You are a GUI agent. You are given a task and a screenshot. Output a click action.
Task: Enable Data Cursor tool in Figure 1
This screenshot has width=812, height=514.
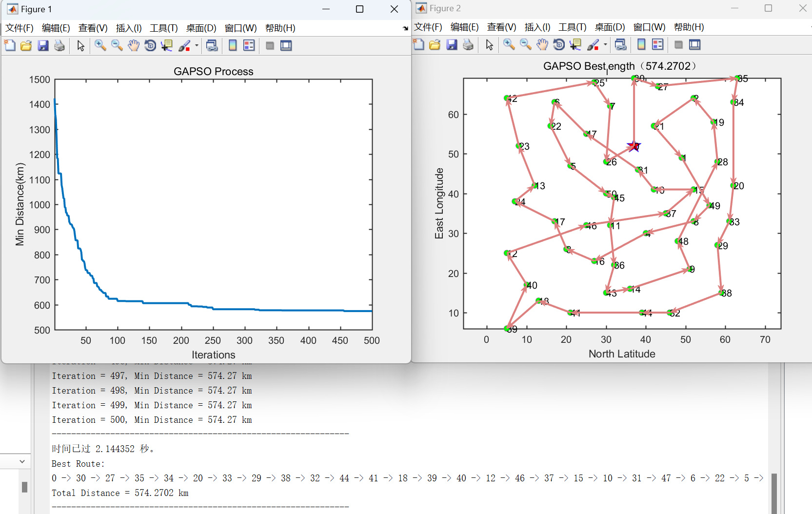pos(167,46)
